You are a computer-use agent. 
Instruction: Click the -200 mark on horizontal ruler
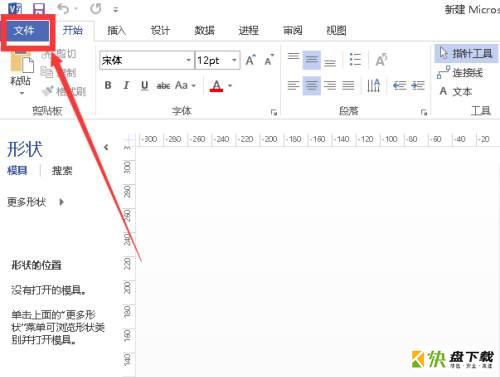click(271, 139)
